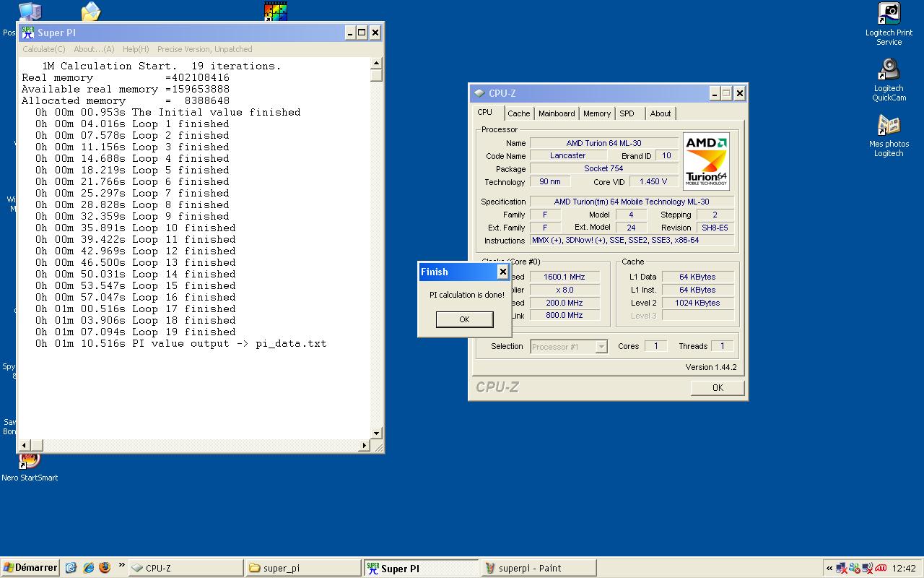This screenshot has height=578, width=924.
Task: Click the Super PI horizontal scrollbar left arrow
Action: (25, 446)
